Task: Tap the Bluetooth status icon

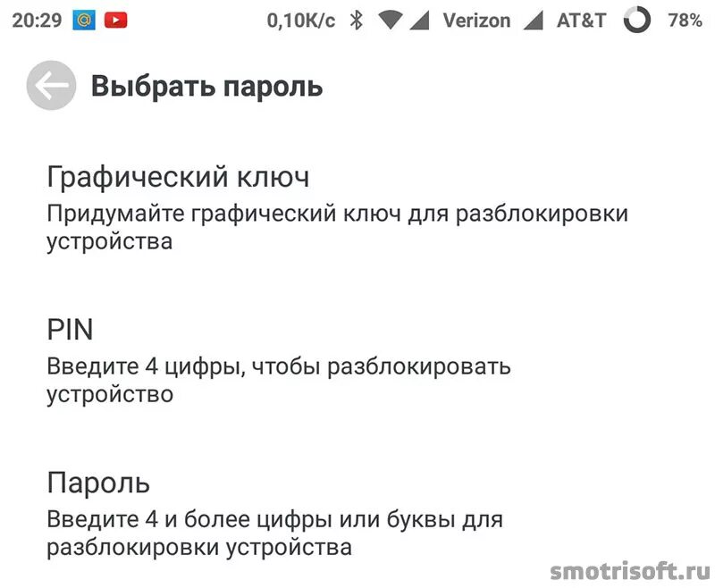Action: click(x=356, y=20)
